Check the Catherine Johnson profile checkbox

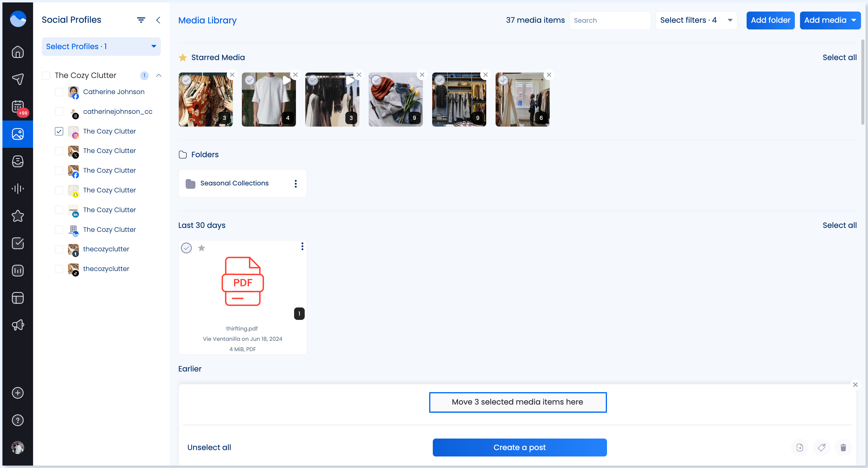point(59,92)
